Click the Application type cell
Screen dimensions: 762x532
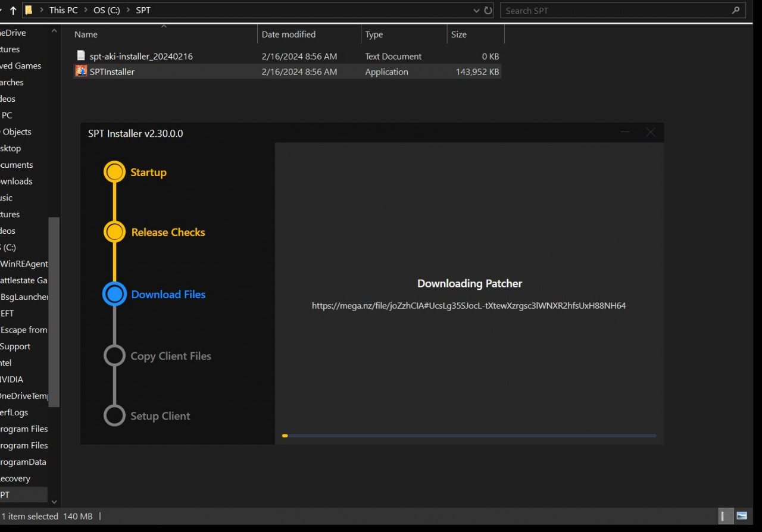pos(387,72)
